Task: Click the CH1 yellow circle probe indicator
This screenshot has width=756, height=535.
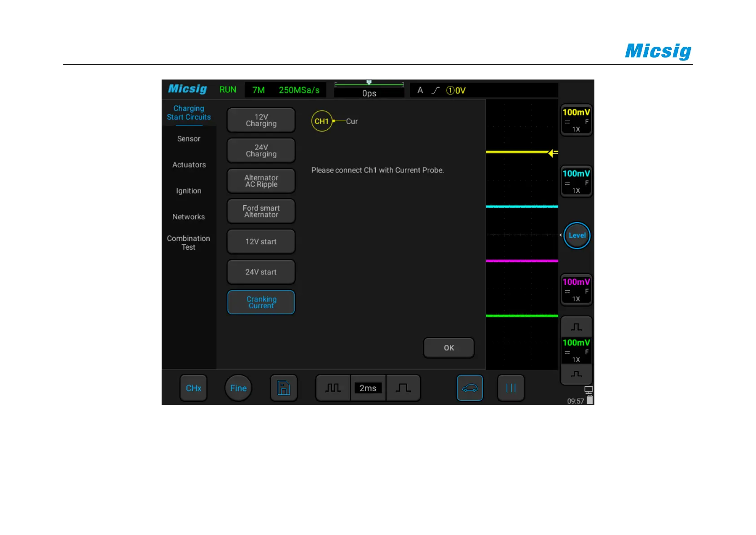Action: pyautogui.click(x=321, y=121)
